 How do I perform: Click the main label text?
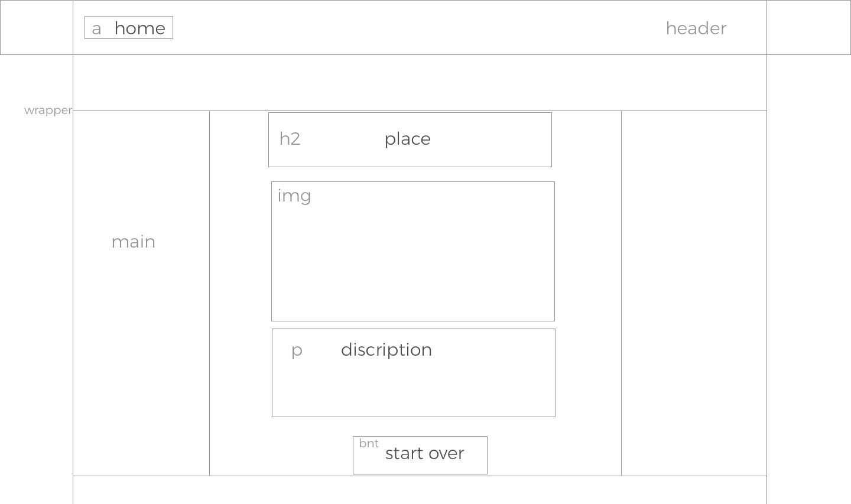(x=134, y=242)
